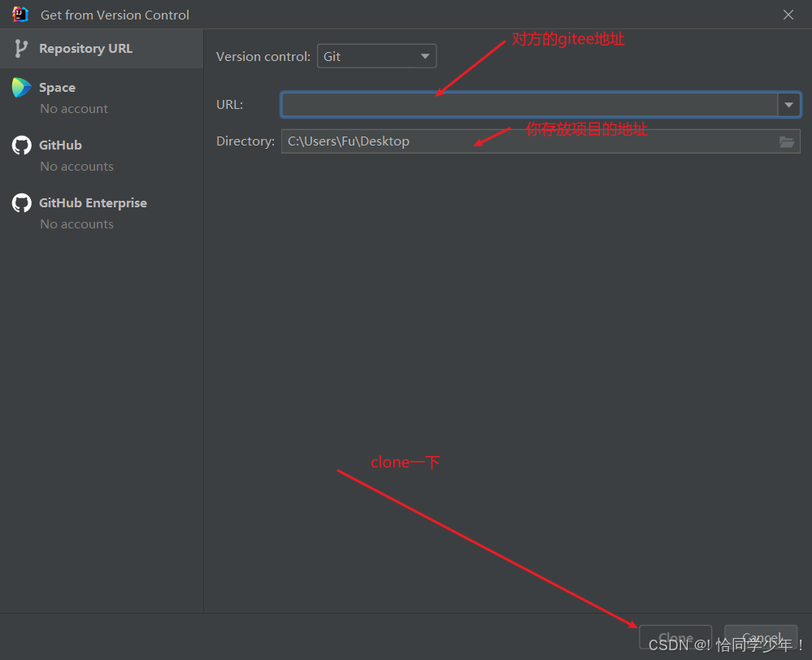Select the Repository URL tab
Image resolution: width=812 pixels, height=660 pixels.
102,49
